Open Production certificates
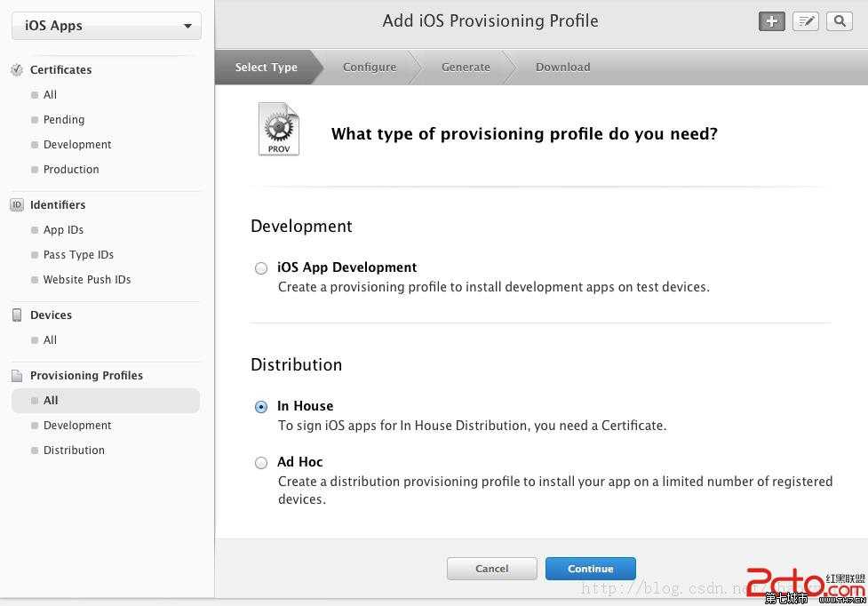Image resolution: width=868 pixels, height=606 pixels. click(x=71, y=170)
